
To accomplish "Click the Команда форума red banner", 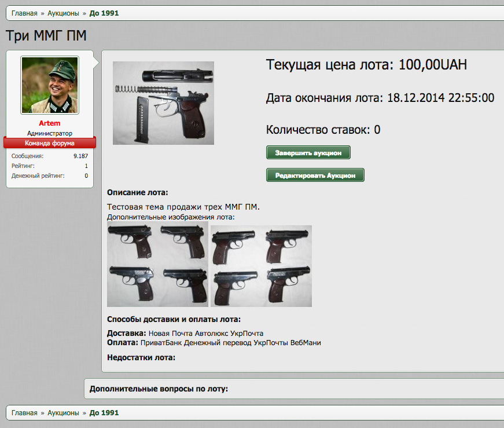I will click(50, 142).
